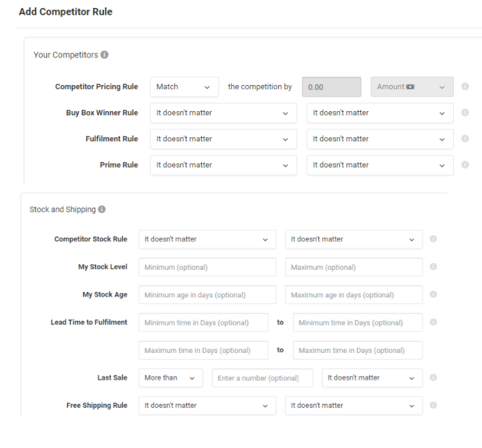This screenshot has width=482, height=448.
Task: Click info icon at end of Buy Box Winner Rule row
Action: tap(465, 113)
